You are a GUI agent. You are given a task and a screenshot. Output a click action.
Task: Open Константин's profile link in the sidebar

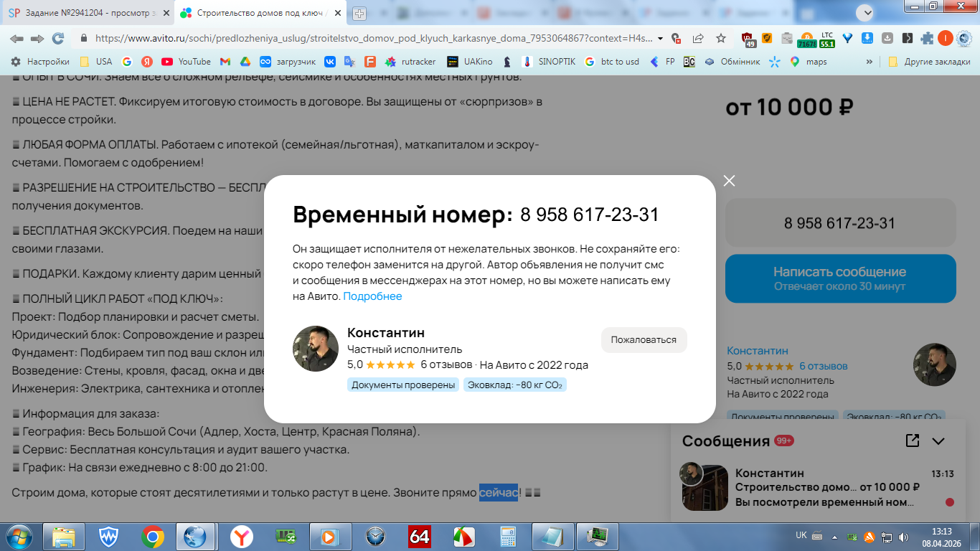758,351
